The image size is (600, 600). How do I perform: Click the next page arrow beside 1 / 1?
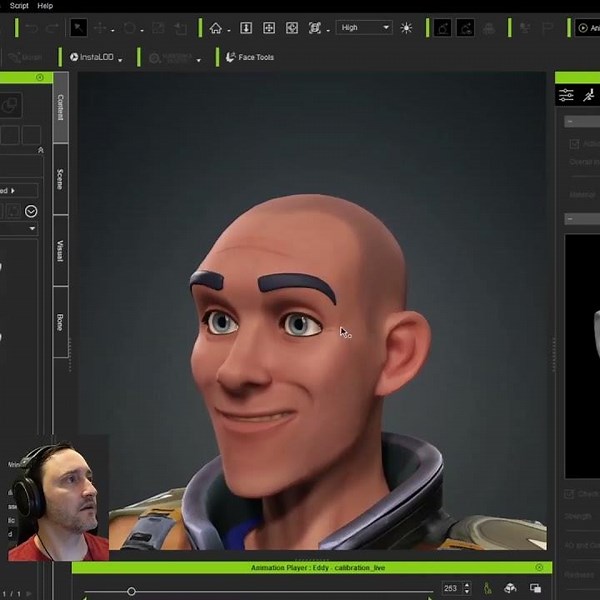29,593
